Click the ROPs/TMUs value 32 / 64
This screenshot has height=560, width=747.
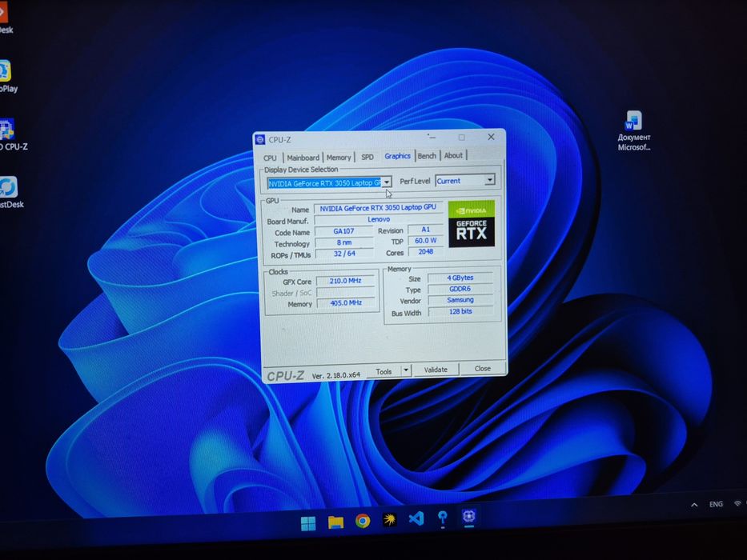click(344, 254)
